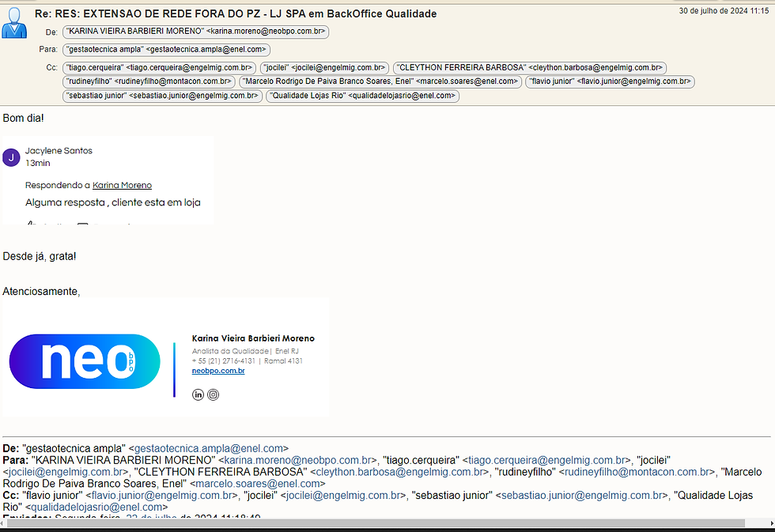Click the sender contact avatar icon
Screen dimensions: 775x532
click(14, 23)
